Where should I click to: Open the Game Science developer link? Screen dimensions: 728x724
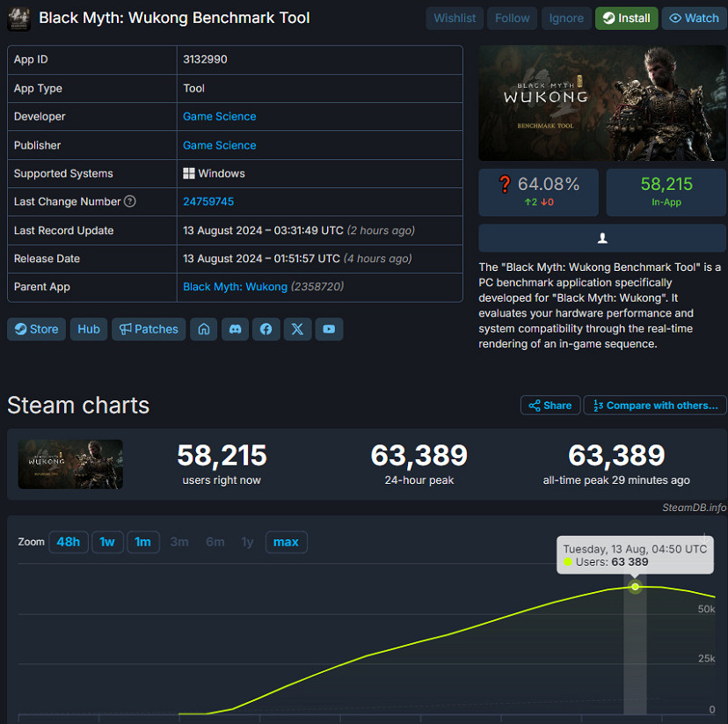pos(220,117)
